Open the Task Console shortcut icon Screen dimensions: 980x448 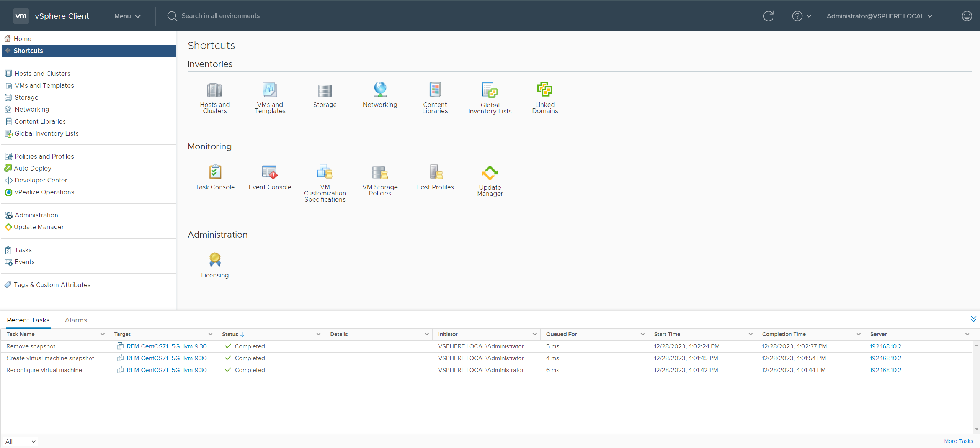(215, 172)
